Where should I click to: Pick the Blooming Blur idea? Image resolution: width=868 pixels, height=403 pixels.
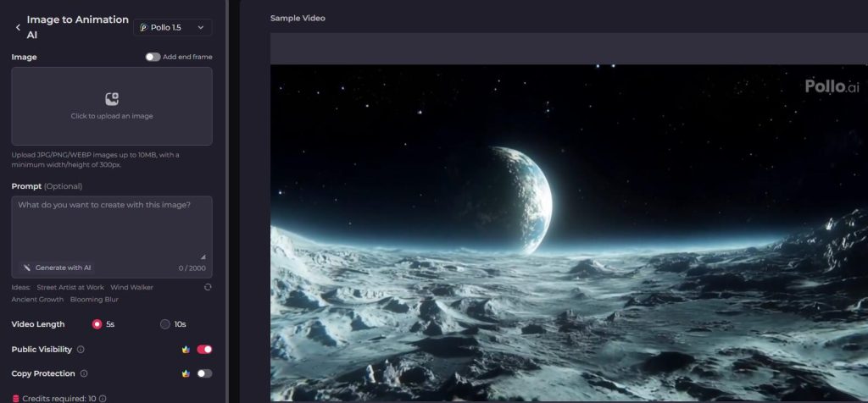(x=94, y=300)
